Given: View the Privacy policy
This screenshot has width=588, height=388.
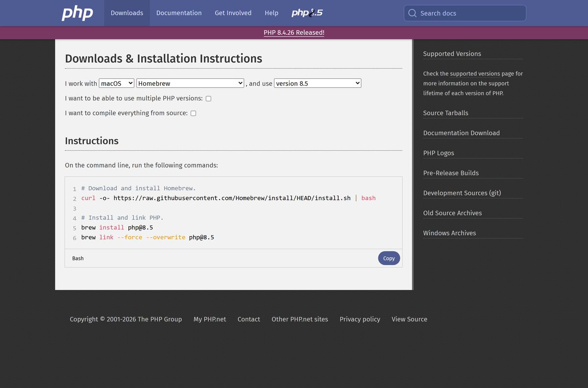Looking at the screenshot, I should [x=360, y=319].
